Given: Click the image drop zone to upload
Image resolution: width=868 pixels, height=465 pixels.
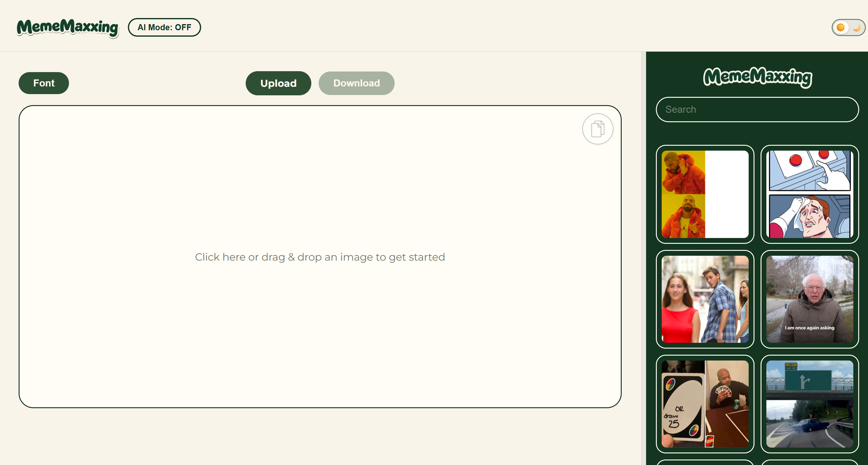Looking at the screenshot, I should click(320, 257).
